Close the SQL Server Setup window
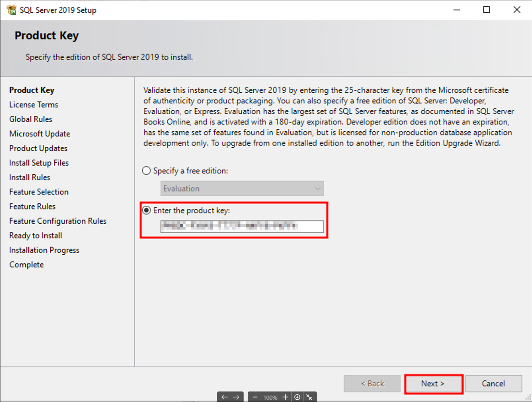This screenshot has width=532, height=402. [517, 10]
